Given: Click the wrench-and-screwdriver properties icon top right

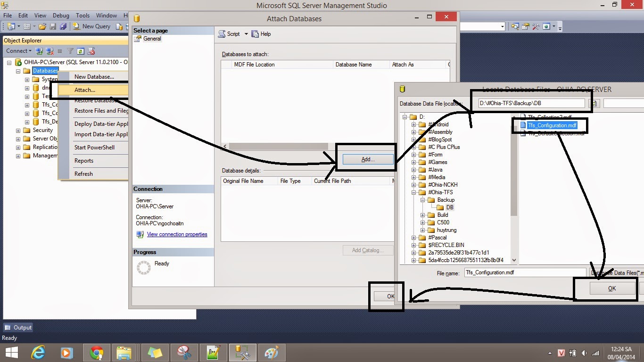Looking at the screenshot, I should (x=536, y=26).
